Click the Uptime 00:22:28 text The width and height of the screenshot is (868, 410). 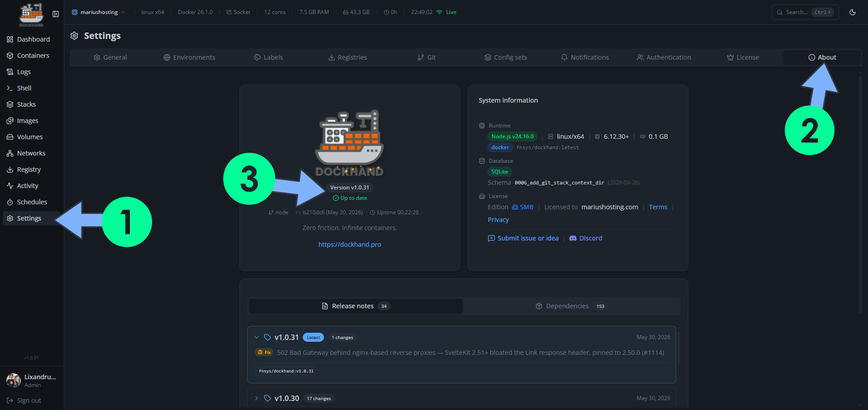click(x=398, y=212)
